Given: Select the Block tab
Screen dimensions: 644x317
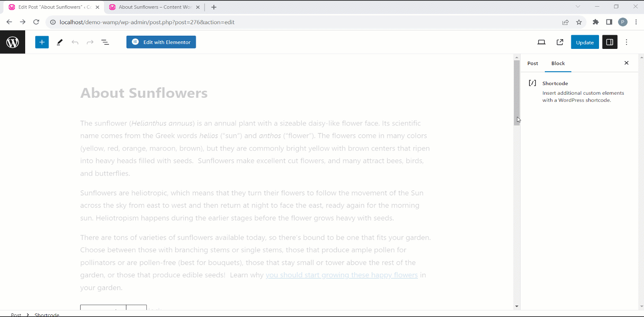Looking at the screenshot, I should point(558,63).
